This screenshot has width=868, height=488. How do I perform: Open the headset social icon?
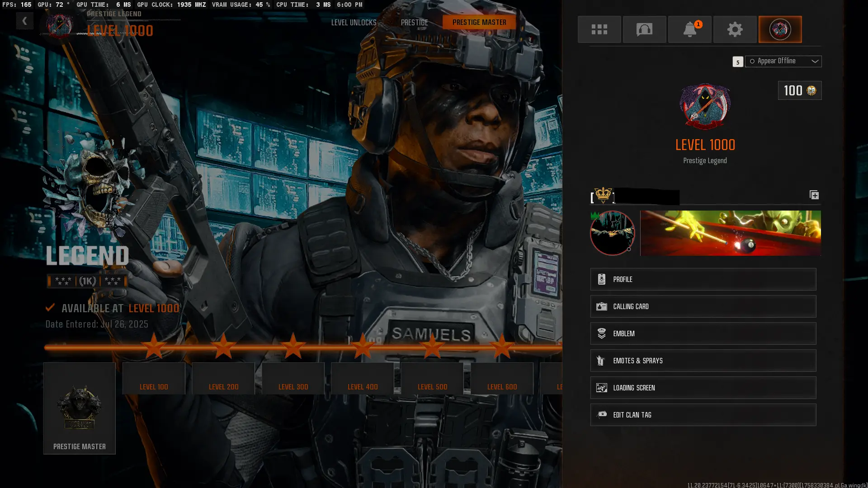pyautogui.click(x=644, y=29)
